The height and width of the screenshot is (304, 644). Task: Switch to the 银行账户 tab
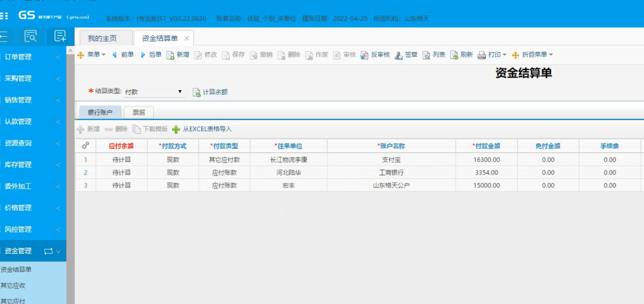click(x=100, y=112)
